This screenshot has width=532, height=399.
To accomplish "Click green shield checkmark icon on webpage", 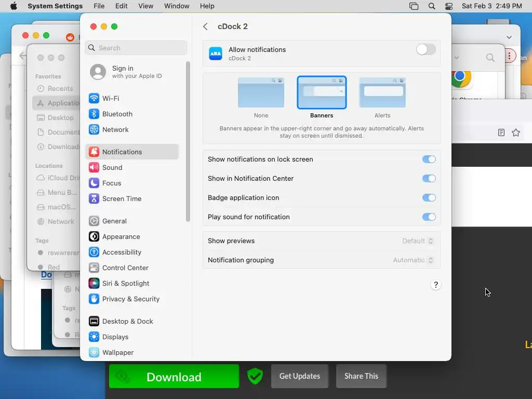I will (x=255, y=376).
